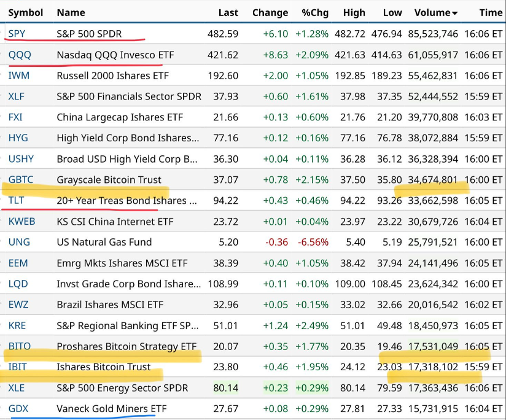Click the sort arrow next to Volume

[x=455, y=13]
